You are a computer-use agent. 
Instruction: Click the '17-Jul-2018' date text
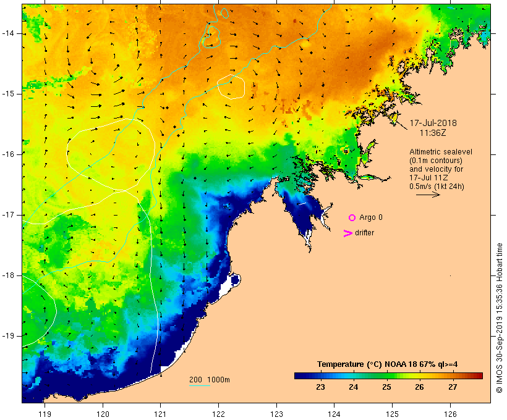point(433,123)
